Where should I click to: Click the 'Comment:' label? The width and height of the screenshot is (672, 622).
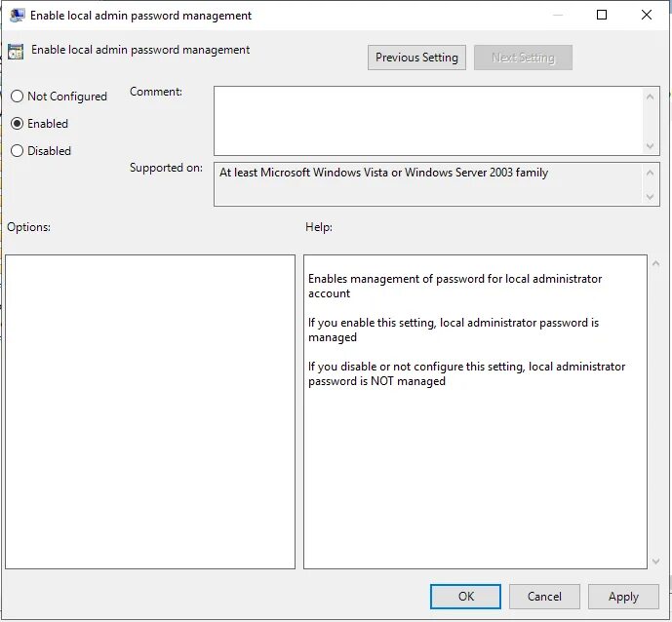156,92
